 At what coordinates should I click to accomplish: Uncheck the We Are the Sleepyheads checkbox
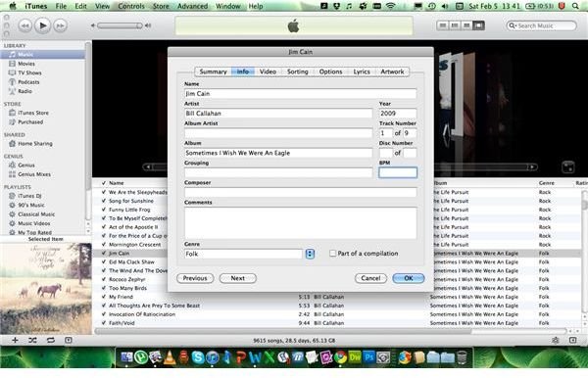(104, 192)
